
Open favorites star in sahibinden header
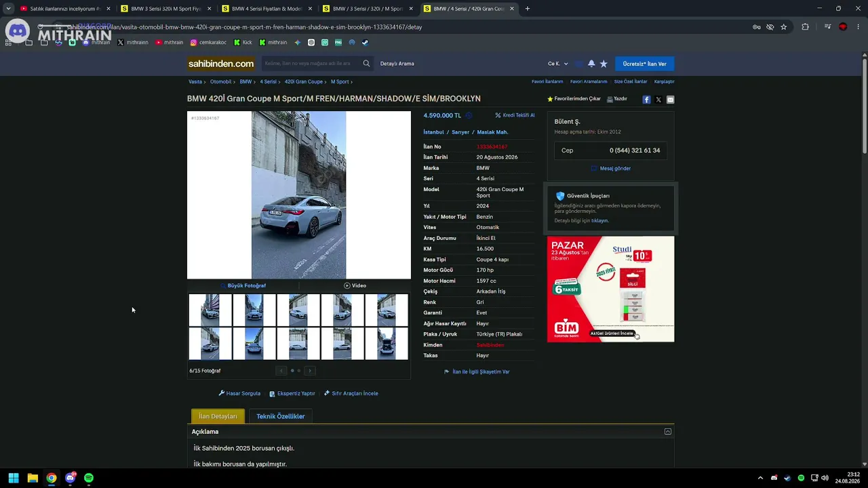[604, 64]
